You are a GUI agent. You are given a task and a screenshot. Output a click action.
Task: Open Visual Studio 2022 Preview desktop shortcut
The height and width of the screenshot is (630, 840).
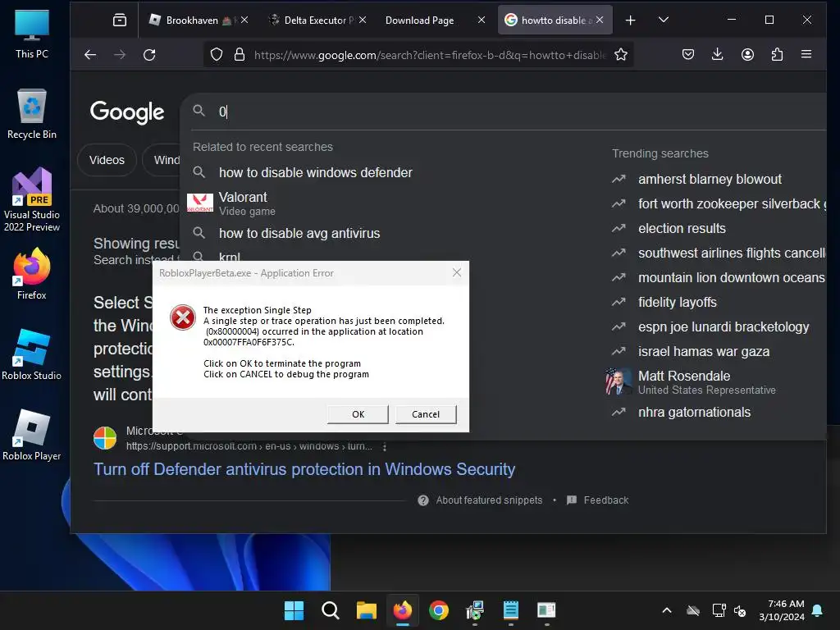(x=32, y=200)
